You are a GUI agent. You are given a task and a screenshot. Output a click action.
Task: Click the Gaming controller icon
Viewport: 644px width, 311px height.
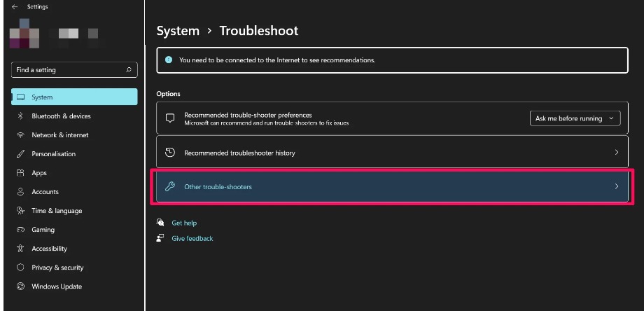20,230
